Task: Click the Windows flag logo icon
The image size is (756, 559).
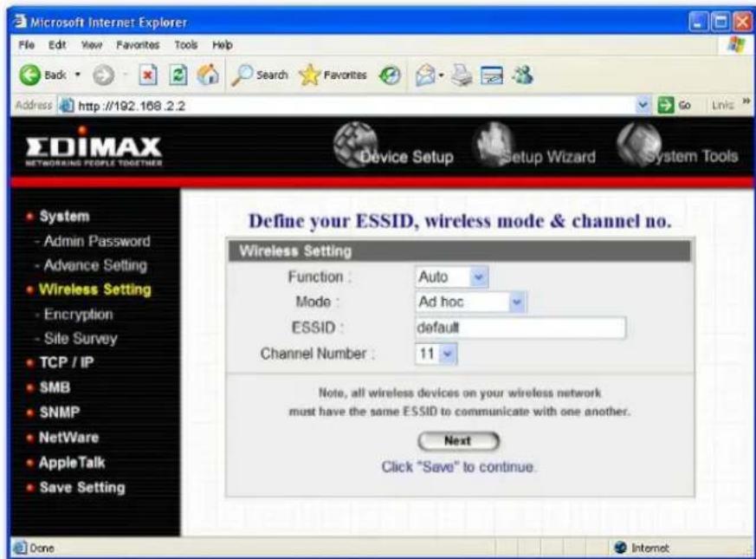Action: [736, 45]
